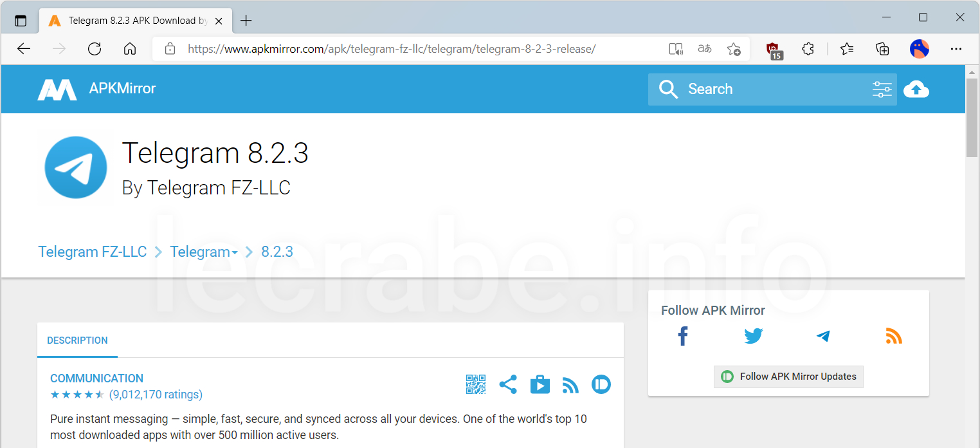Viewport: 980px width, 448px height.
Task: Click the By Telegram FZ-LLC subtitle
Action: 206,188
